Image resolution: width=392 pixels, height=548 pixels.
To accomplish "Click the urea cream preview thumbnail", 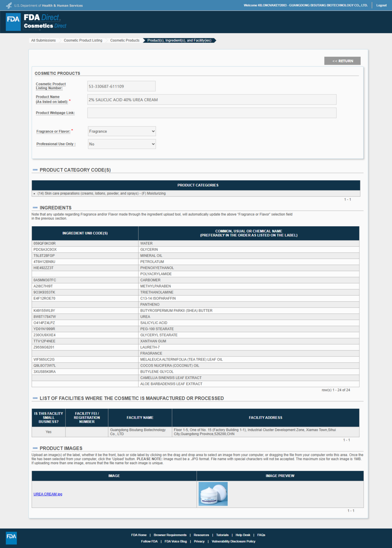I will point(213,494).
